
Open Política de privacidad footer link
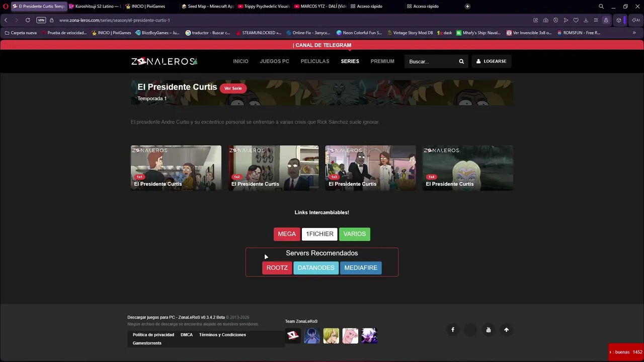tap(153, 335)
